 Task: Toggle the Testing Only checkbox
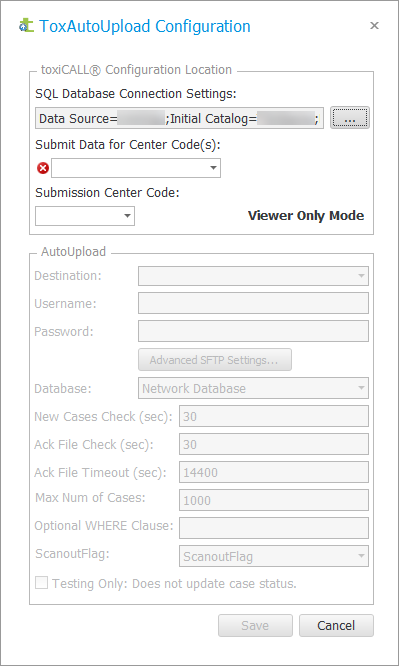tap(42, 583)
